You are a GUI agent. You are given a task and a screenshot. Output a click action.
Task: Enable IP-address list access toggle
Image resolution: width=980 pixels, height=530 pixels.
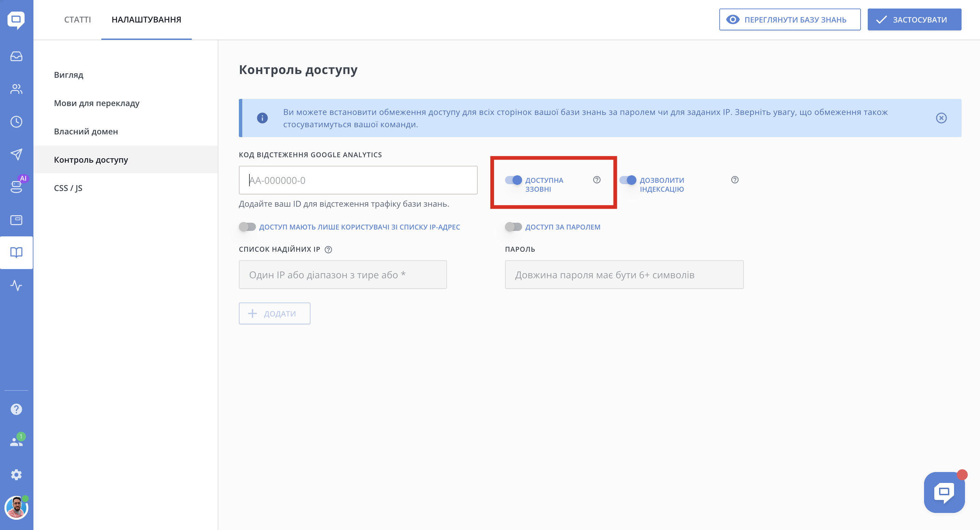click(x=247, y=227)
